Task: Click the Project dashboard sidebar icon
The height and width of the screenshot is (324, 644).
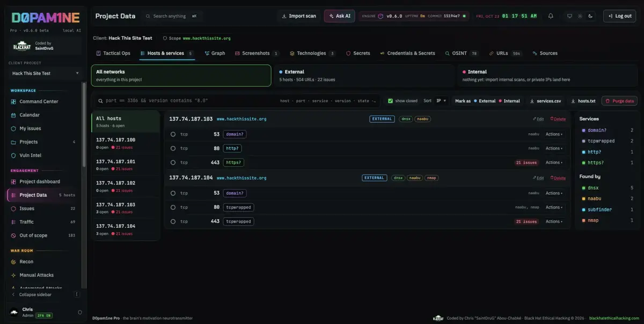Action: coord(14,182)
